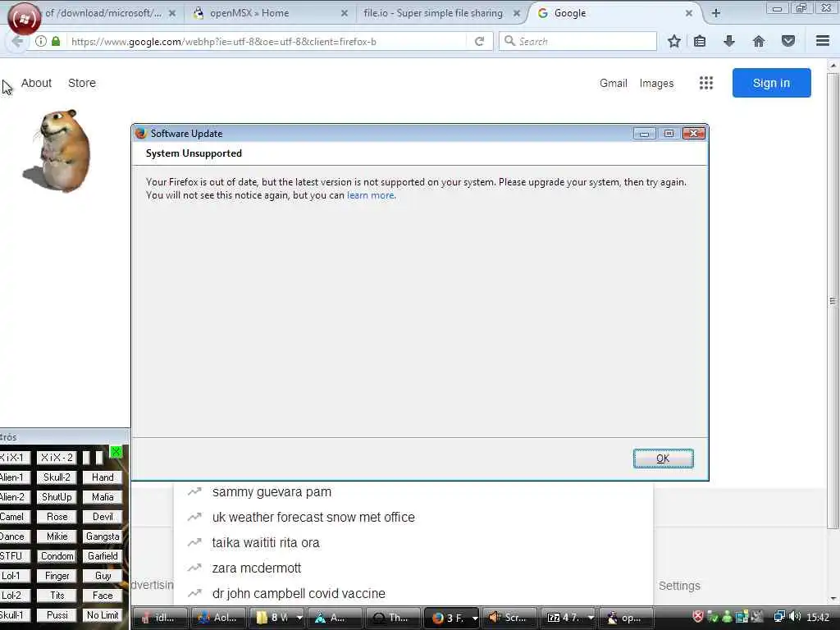This screenshot has width=840, height=630.
Task: Click the Face sound button
Action: click(103, 596)
